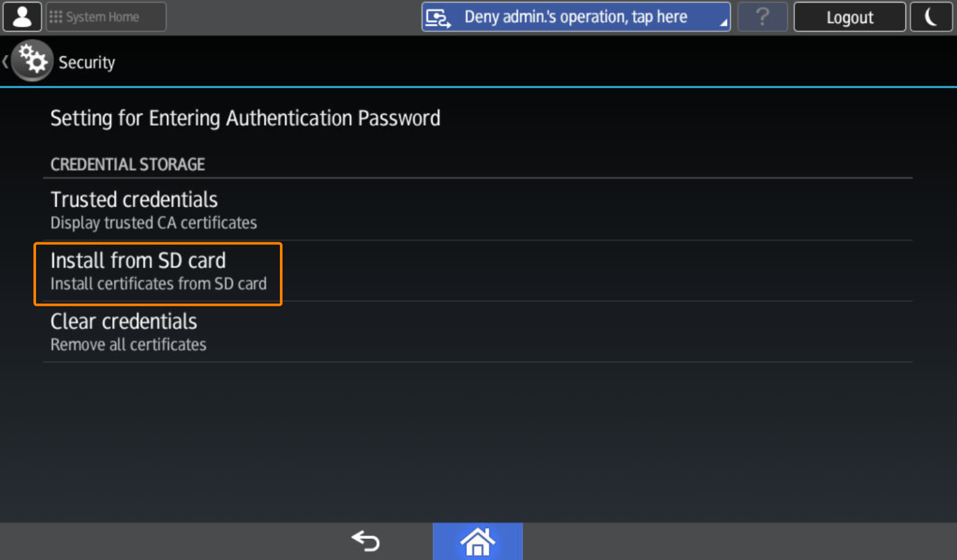Click the CREDENTIAL STORAGE section header

coord(128,164)
